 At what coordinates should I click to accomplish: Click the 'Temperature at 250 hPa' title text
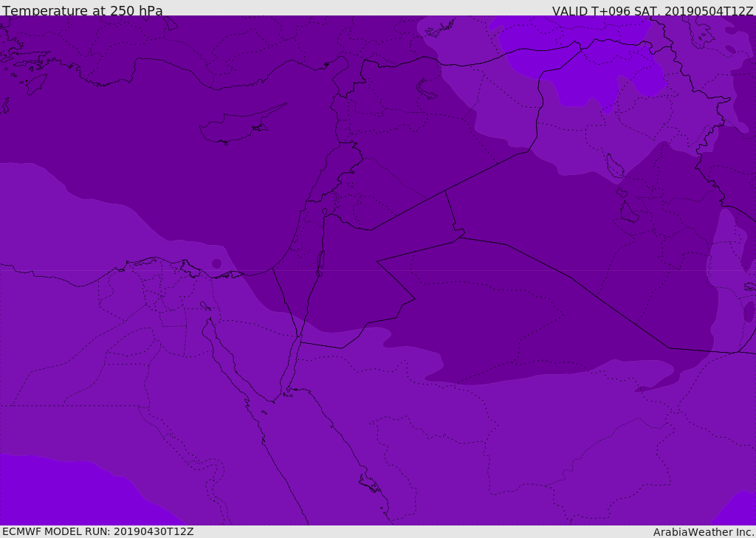coord(83,10)
